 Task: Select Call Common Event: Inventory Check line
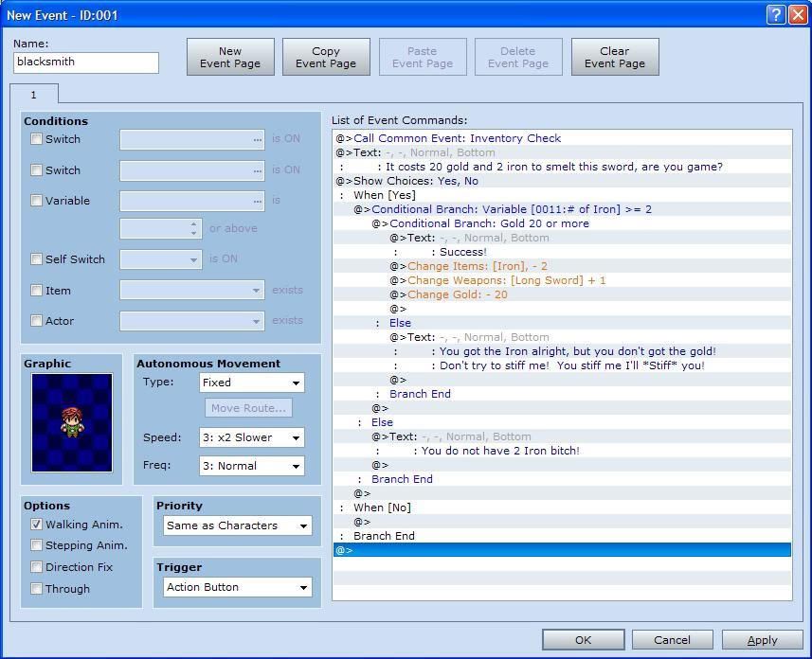(x=563, y=138)
